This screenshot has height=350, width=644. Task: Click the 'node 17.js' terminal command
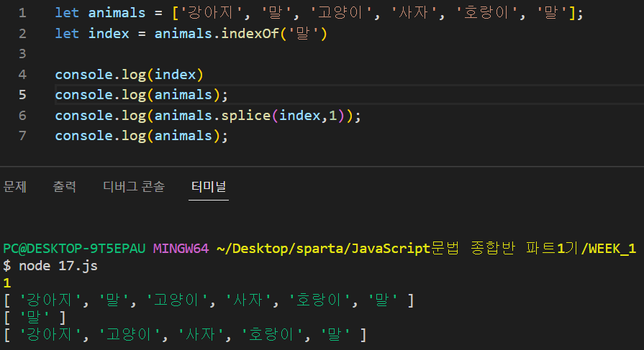[58, 265]
